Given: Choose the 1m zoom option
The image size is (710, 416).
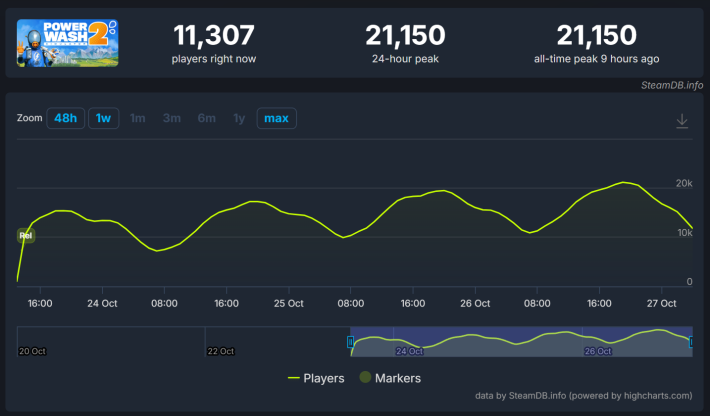Looking at the screenshot, I should tap(138, 118).
